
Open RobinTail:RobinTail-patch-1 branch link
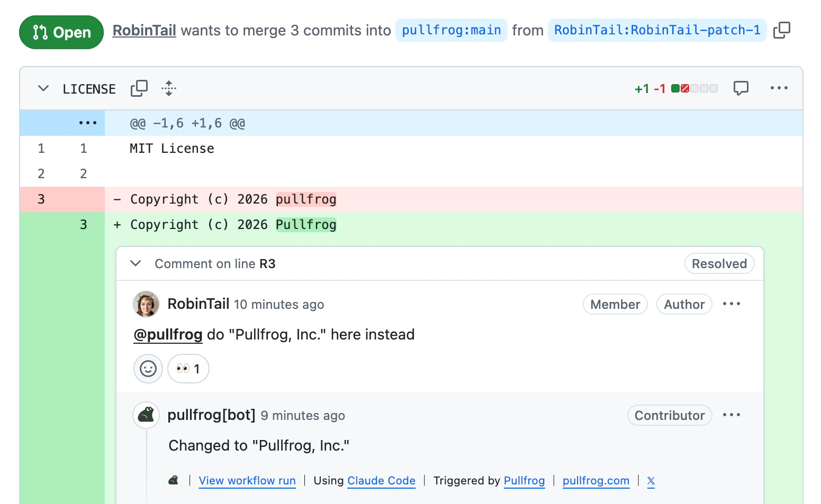click(657, 30)
